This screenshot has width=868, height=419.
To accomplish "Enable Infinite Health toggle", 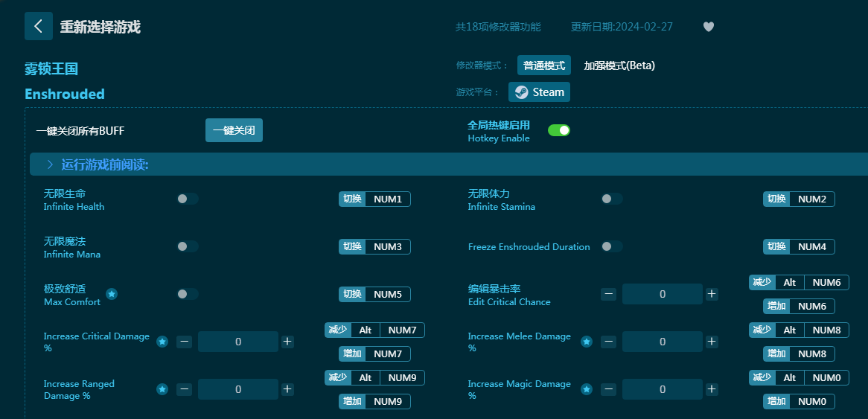I will [x=188, y=199].
